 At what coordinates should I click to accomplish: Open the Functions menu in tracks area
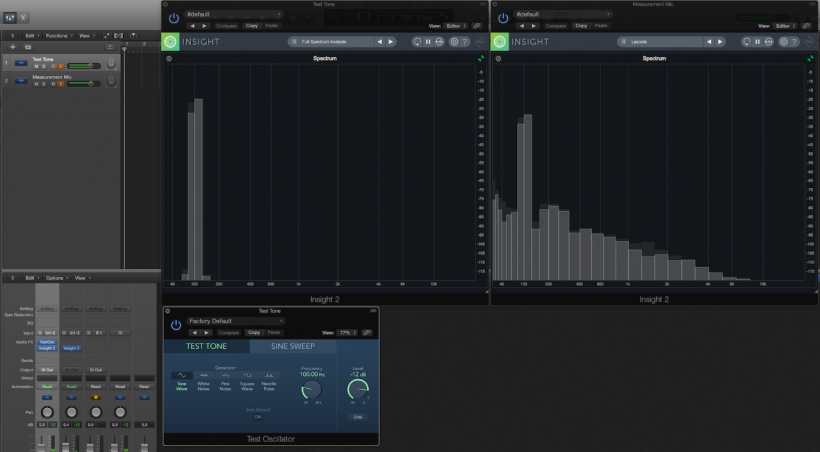click(57, 35)
